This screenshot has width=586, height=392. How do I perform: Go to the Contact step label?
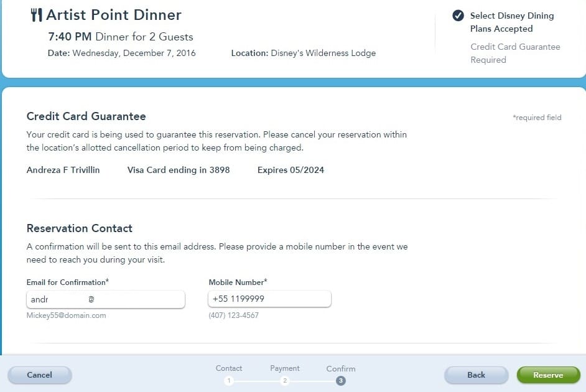coord(229,368)
